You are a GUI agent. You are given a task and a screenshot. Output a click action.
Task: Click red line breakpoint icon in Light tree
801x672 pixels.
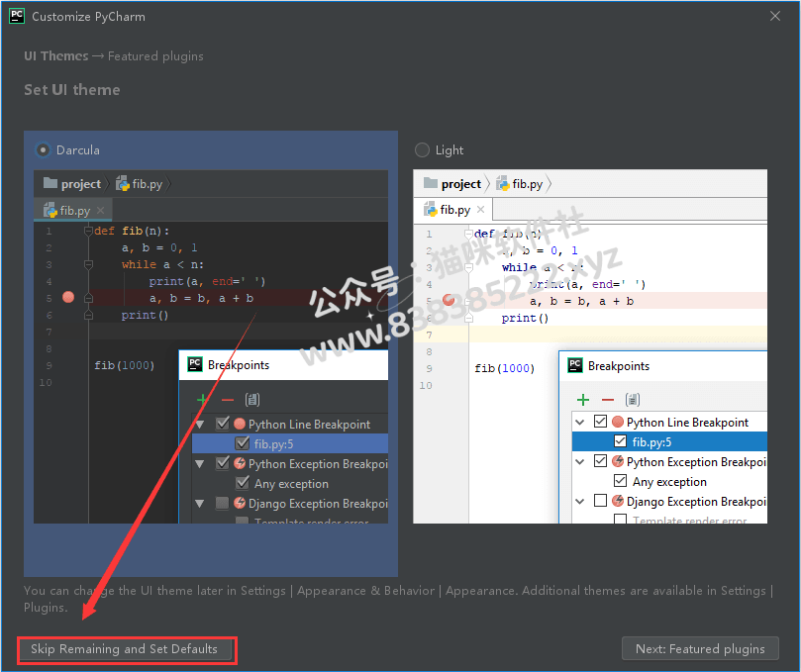(618, 422)
